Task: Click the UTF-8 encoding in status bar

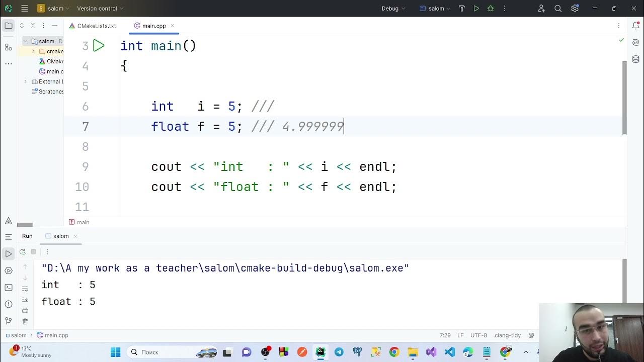Action: [478, 335]
